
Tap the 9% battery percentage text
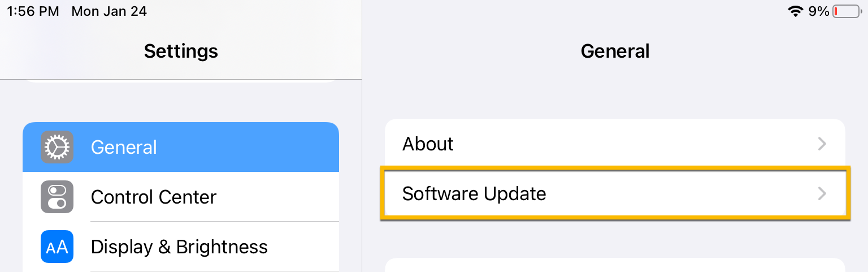[x=819, y=11]
